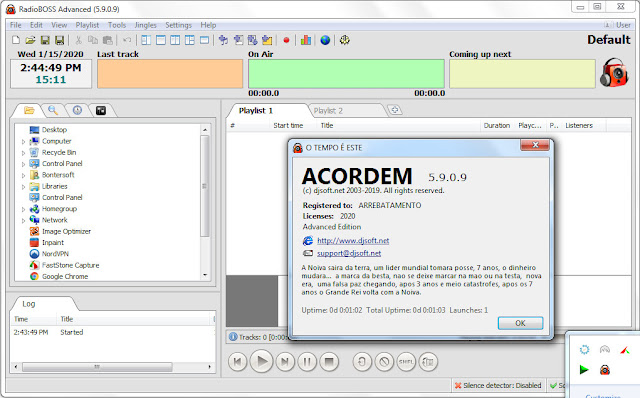Select the fourth window layout icon

[190, 40]
